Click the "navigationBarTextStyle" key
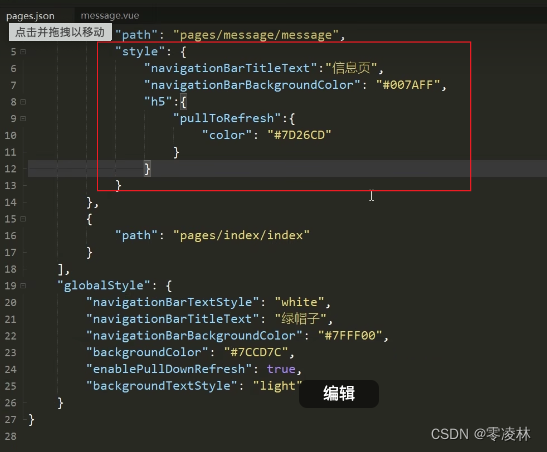Viewport: 547px width, 452px height. point(172,302)
